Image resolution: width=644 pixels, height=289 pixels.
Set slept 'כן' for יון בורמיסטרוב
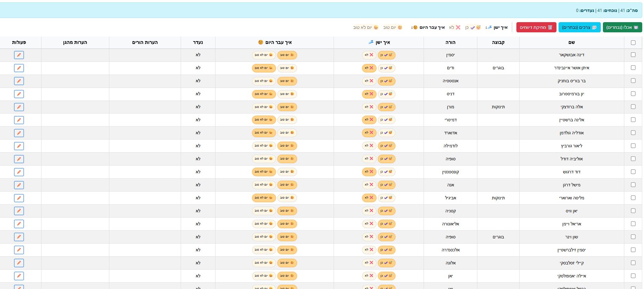tap(386, 94)
